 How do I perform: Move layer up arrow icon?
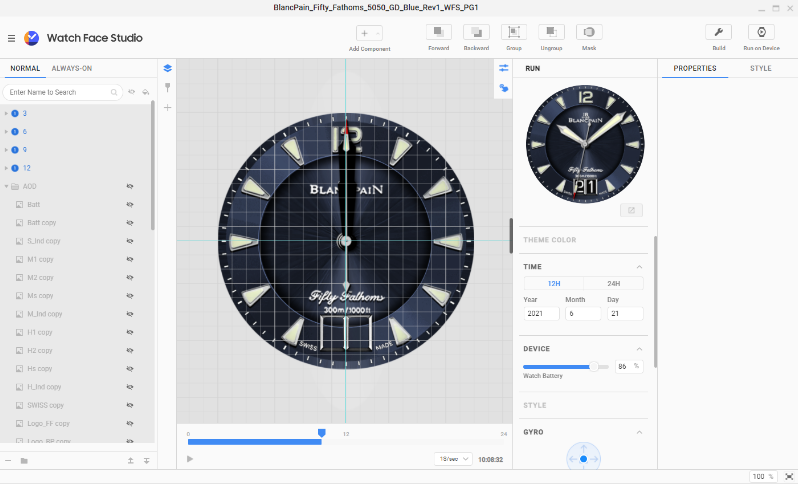[130, 461]
